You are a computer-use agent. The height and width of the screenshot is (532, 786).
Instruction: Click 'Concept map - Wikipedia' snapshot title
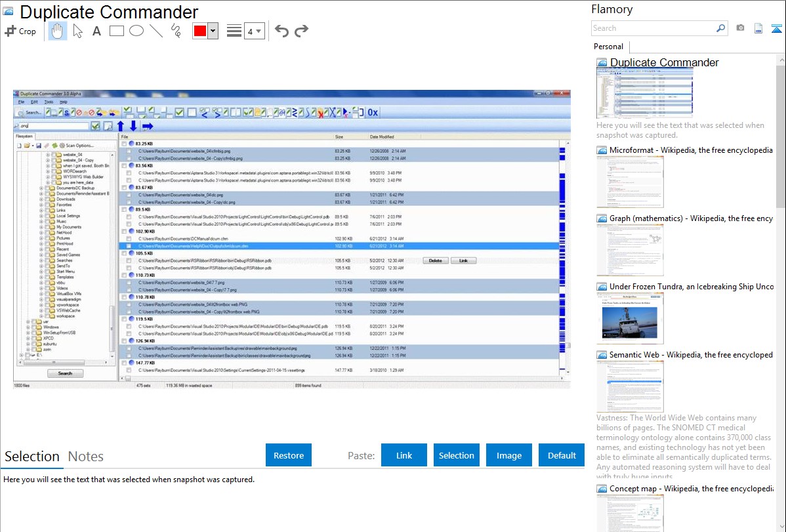point(692,488)
